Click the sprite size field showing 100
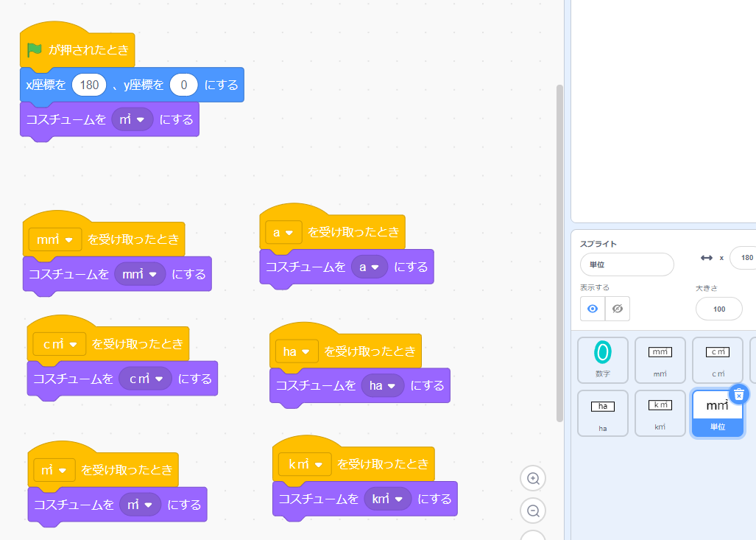This screenshot has width=756, height=540. [718, 309]
